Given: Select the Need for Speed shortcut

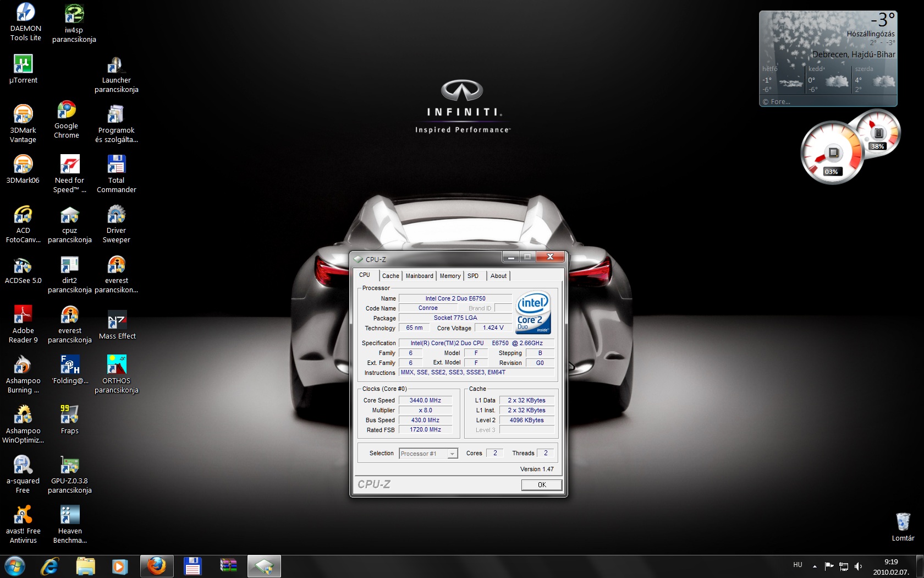Looking at the screenshot, I should (x=69, y=174).
